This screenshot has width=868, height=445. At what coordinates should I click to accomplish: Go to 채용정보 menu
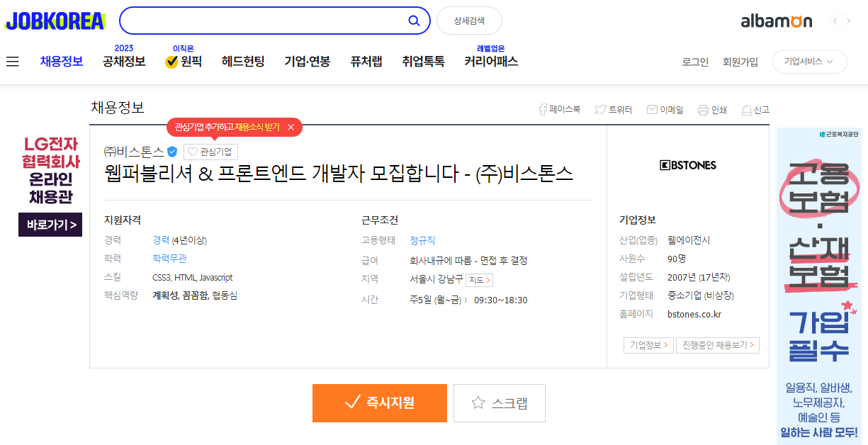click(x=62, y=62)
